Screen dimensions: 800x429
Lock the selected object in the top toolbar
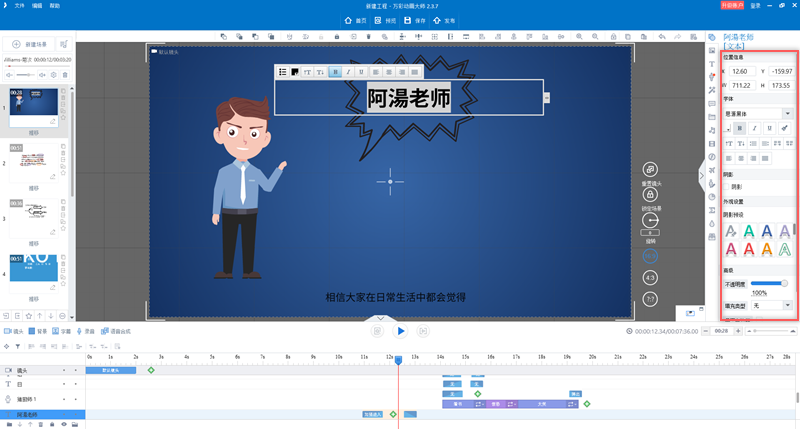point(337,37)
